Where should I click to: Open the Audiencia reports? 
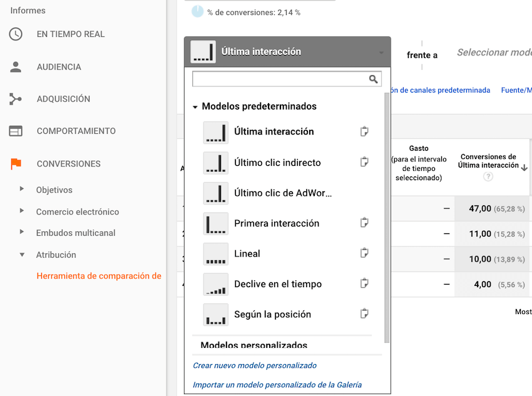click(59, 67)
